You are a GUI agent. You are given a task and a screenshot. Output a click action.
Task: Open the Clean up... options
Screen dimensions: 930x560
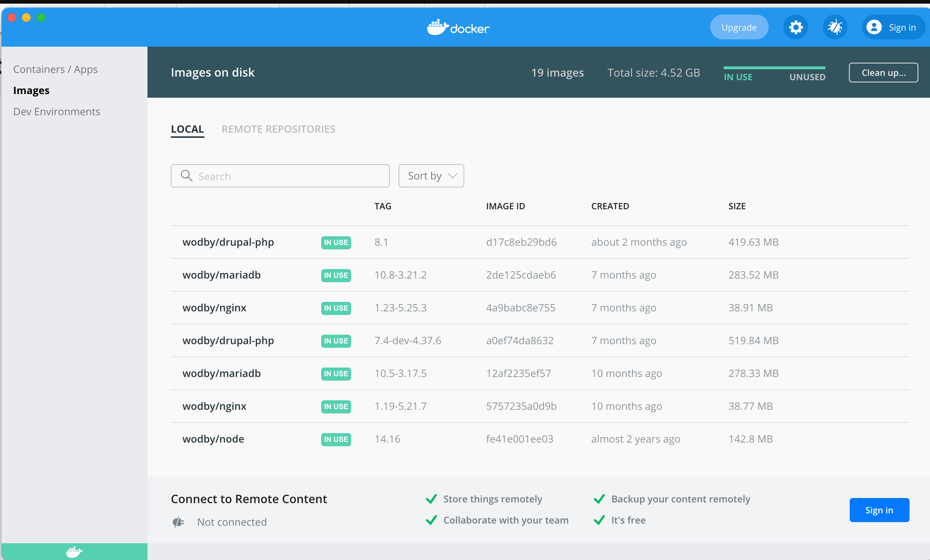tap(883, 73)
